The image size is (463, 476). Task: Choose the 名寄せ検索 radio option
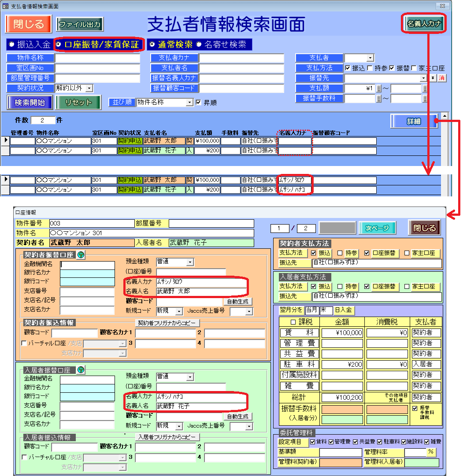[199, 44]
